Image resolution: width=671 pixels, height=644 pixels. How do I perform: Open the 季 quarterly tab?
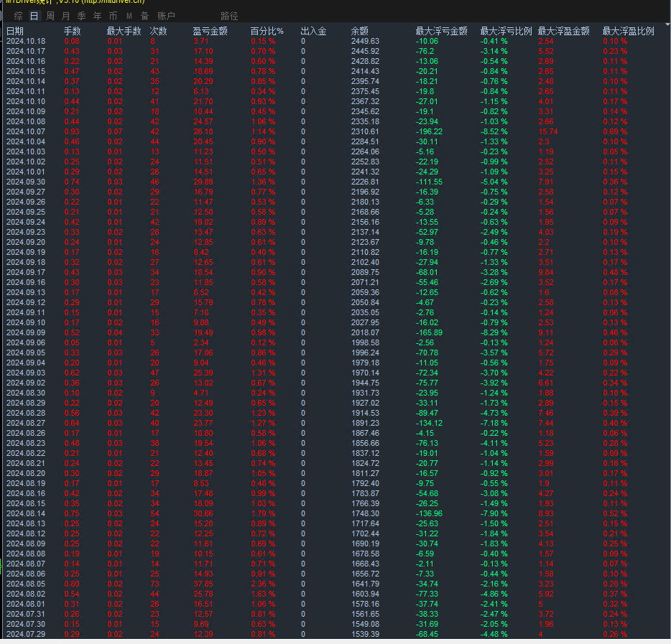click(81, 17)
